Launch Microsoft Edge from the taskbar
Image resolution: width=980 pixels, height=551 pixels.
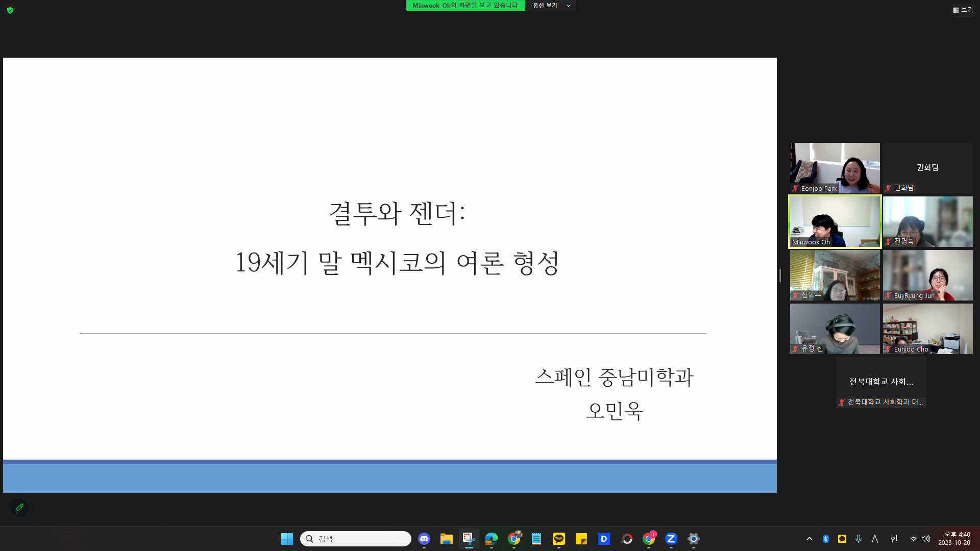click(492, 539)
